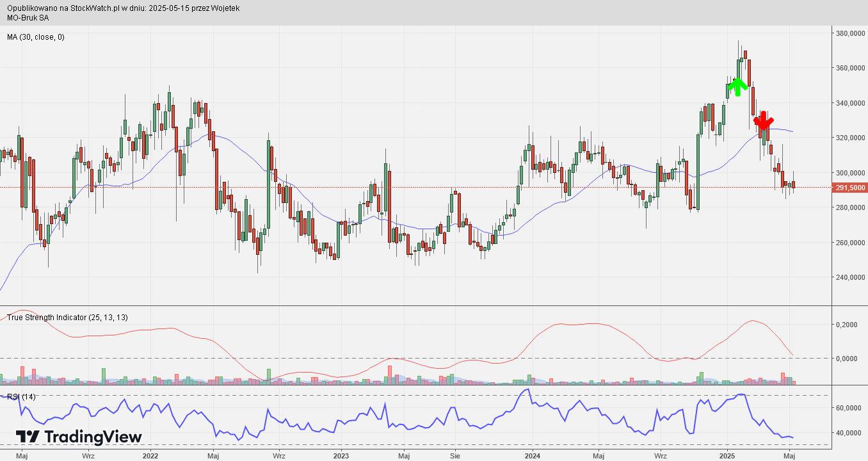Image resolution: width=868 pixels, height=461 pixels.
Task: Click the RSI (14) indicator label
Action: coord(22,397)
